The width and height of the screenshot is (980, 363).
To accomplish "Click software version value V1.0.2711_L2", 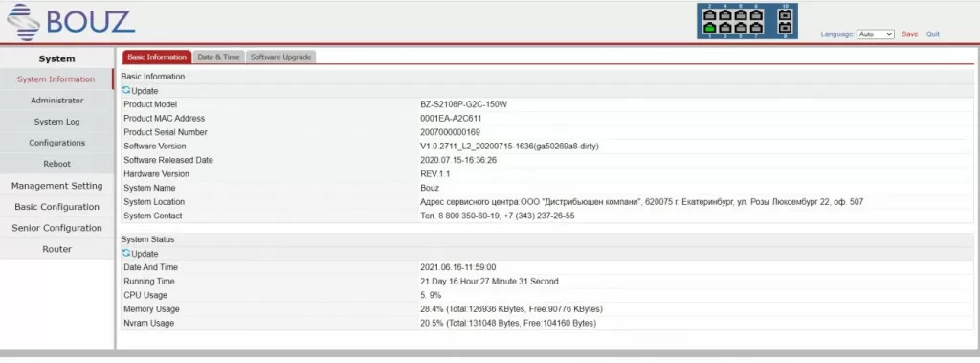I will [509, 146].
